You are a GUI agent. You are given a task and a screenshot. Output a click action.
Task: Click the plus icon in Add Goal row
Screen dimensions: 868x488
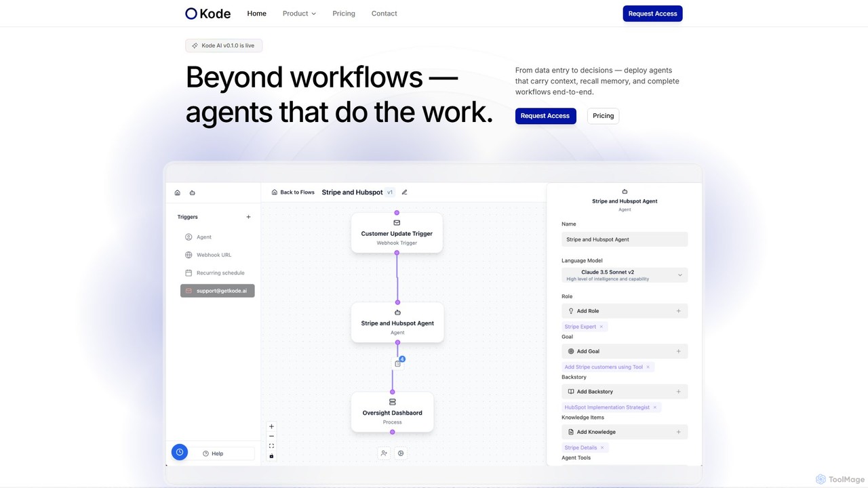tap(678, 351)
